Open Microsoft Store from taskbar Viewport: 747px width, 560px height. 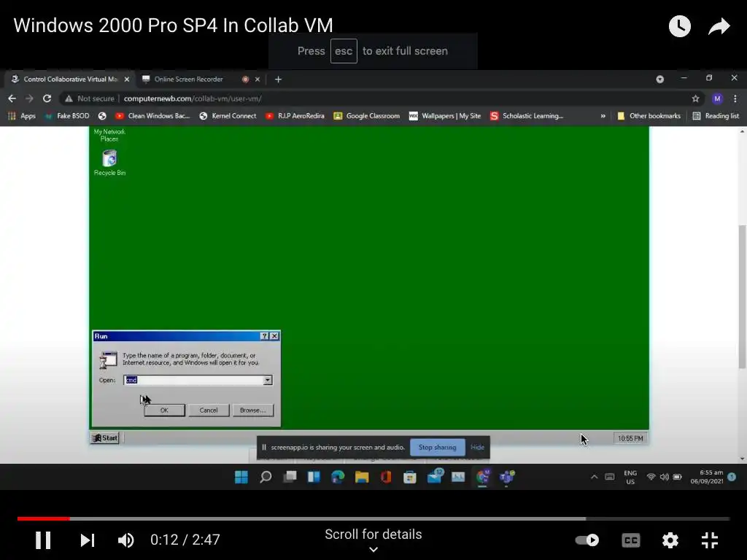coord(410,477)
